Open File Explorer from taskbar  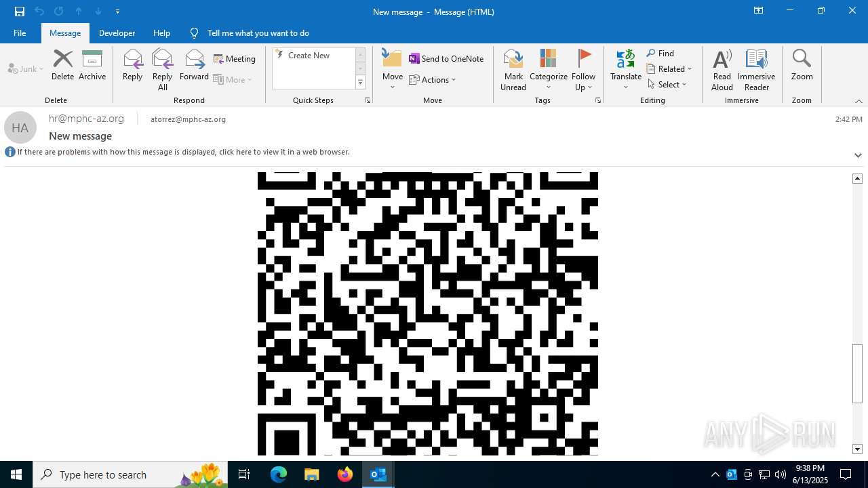311,474
